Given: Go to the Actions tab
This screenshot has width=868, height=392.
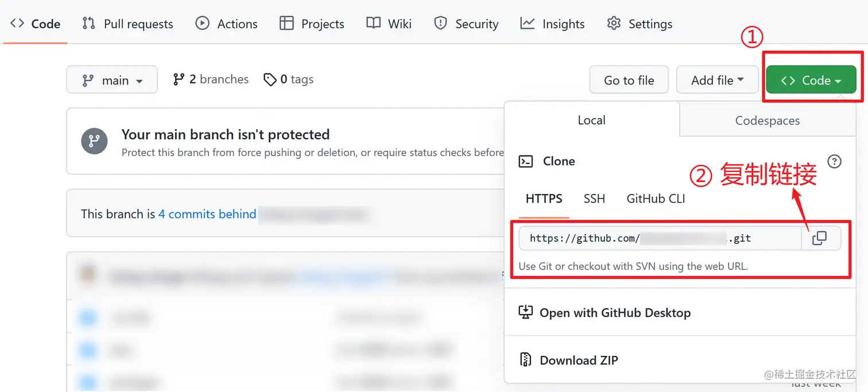Looking at the screenshot, I should pos(227,24).
